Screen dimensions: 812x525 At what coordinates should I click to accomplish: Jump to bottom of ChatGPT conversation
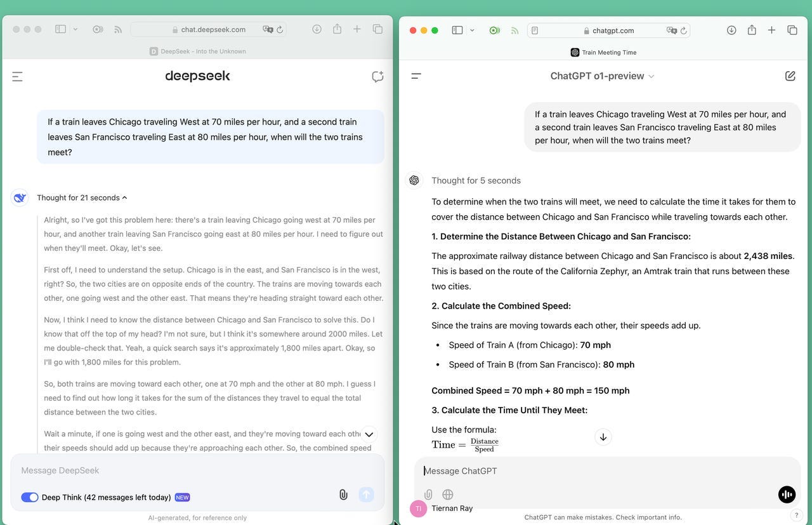tap(603, 437)
